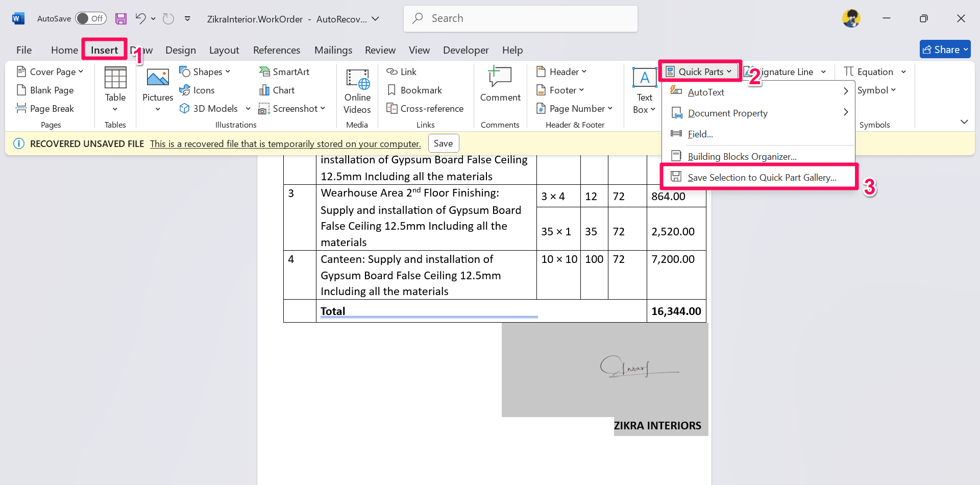Switch to the Home tab
The height and width of the screenshot is (485, 980).
64,50
